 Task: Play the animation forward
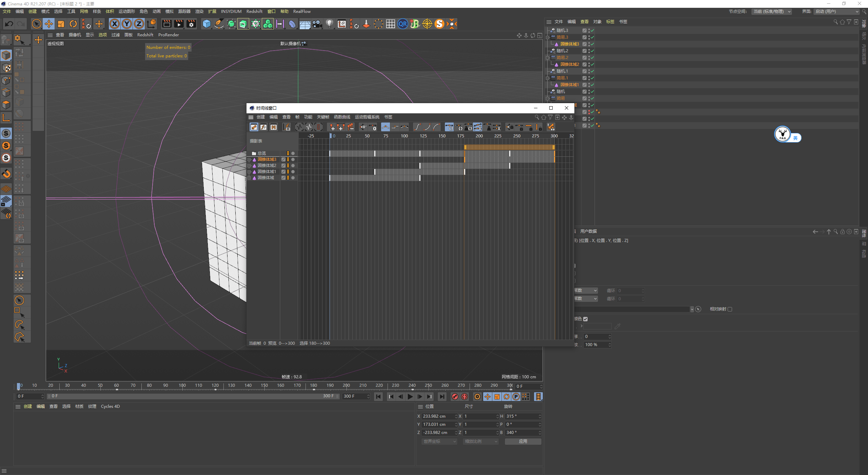point(410,397)
